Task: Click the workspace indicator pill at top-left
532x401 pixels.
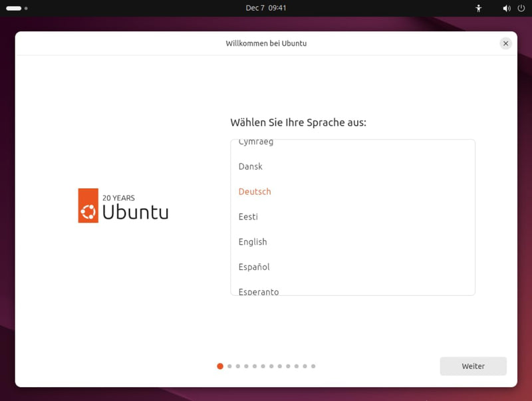Action: click(x=14, y=8)
